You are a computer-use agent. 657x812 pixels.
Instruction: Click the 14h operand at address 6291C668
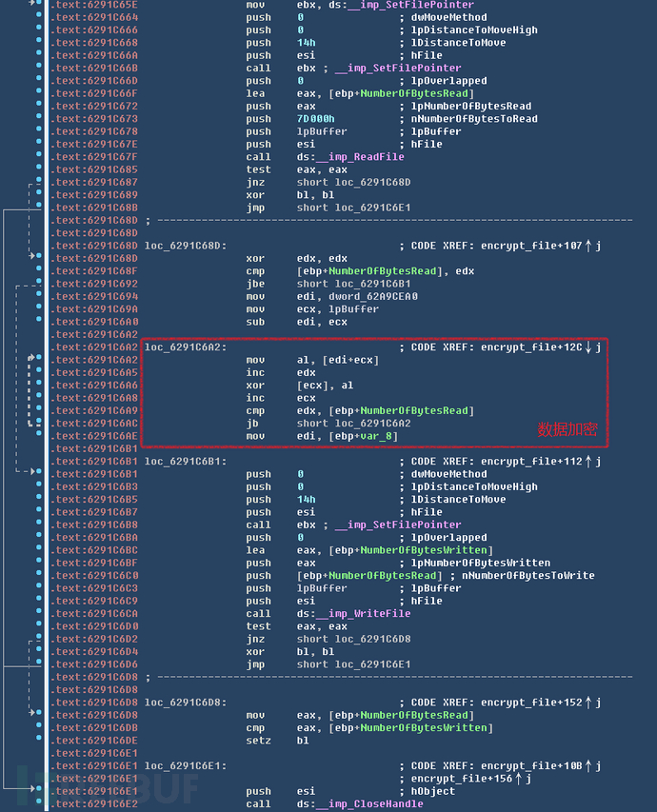coord(307,43)
